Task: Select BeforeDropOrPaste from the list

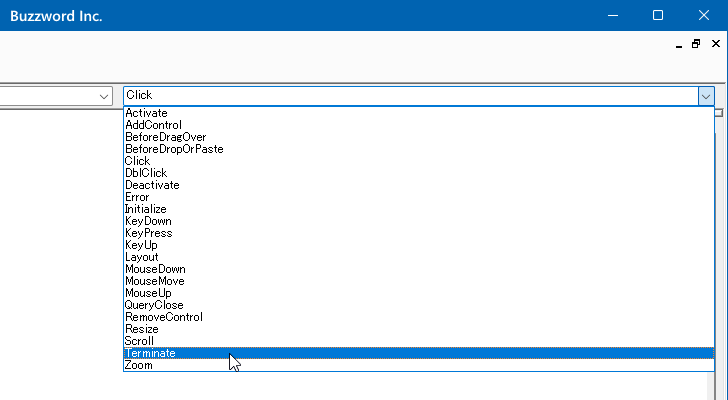Action: click(x=419, y=149)
